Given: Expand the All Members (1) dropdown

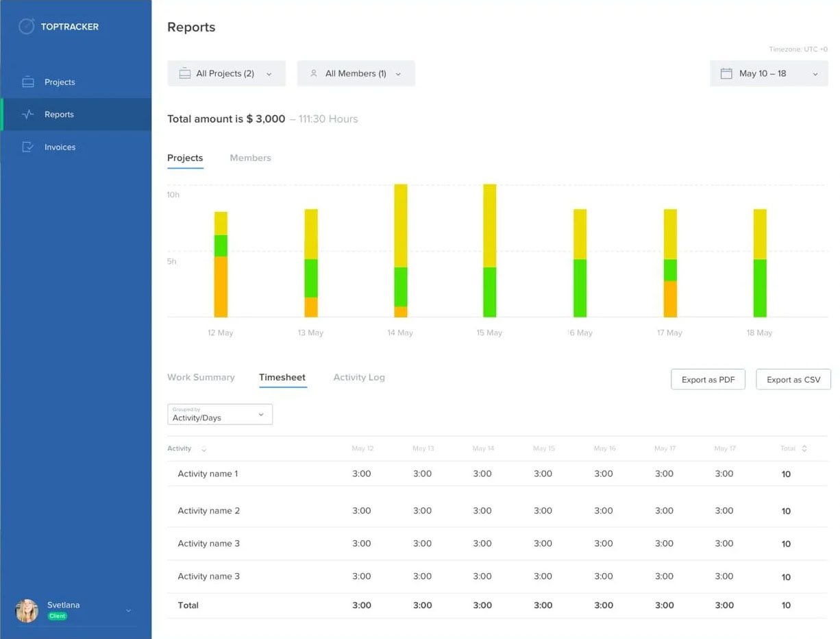Looking at the screenshot, I should (x=356, y=73).
